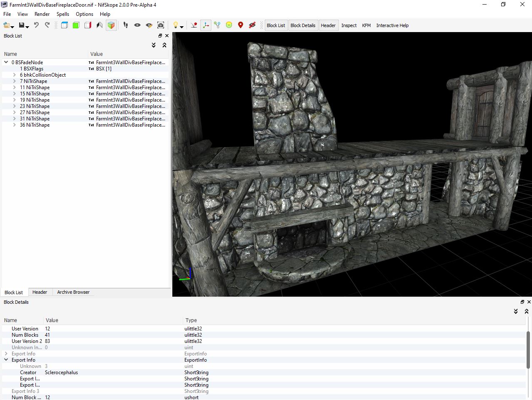The width and height of the screenshot is (532, 400).
Task: Open the load options dropdown arrow
Action: (12, 27)
